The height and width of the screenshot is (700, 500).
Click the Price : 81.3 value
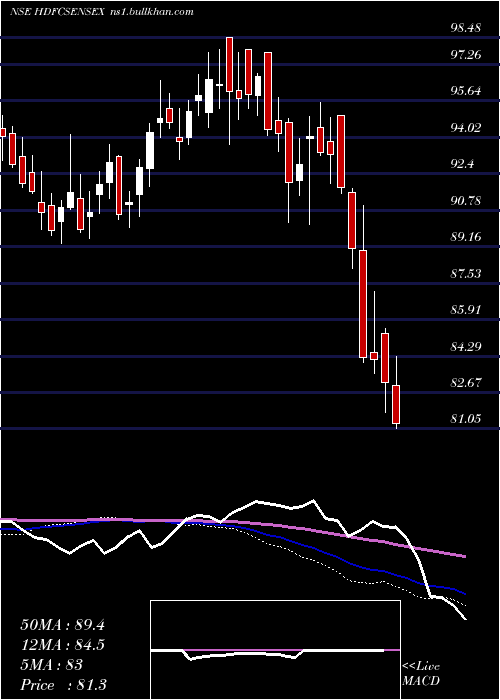(63, 685)
